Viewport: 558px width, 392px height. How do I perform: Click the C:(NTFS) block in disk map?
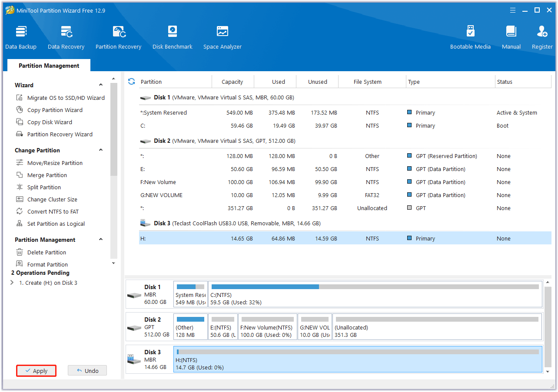[375, 294]
